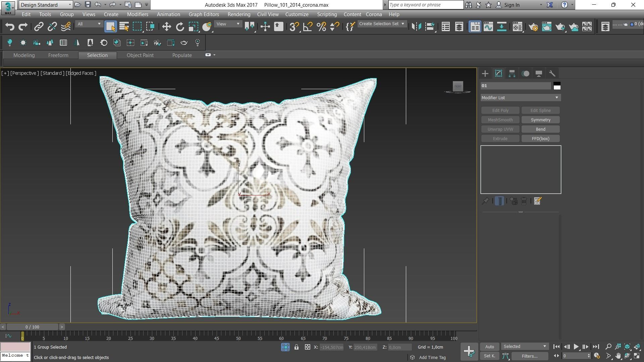644x362 pixels.
Task: Click the Redo arrow in main toolbar
Action: point(23,27)
